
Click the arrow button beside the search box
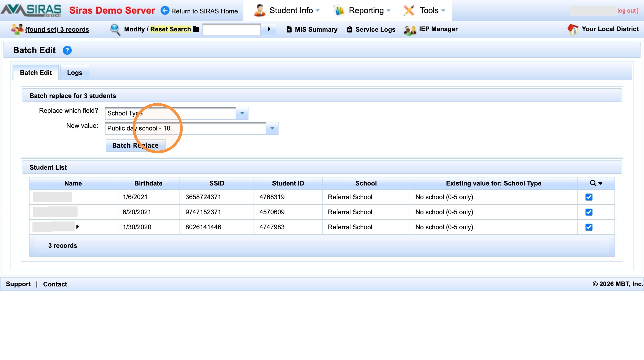coord(269,29)
